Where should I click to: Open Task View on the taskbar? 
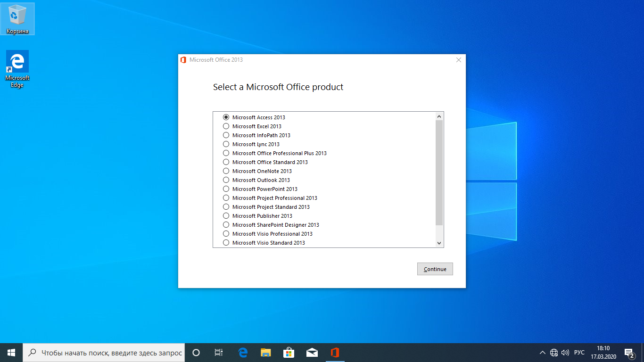coord(219,353)
